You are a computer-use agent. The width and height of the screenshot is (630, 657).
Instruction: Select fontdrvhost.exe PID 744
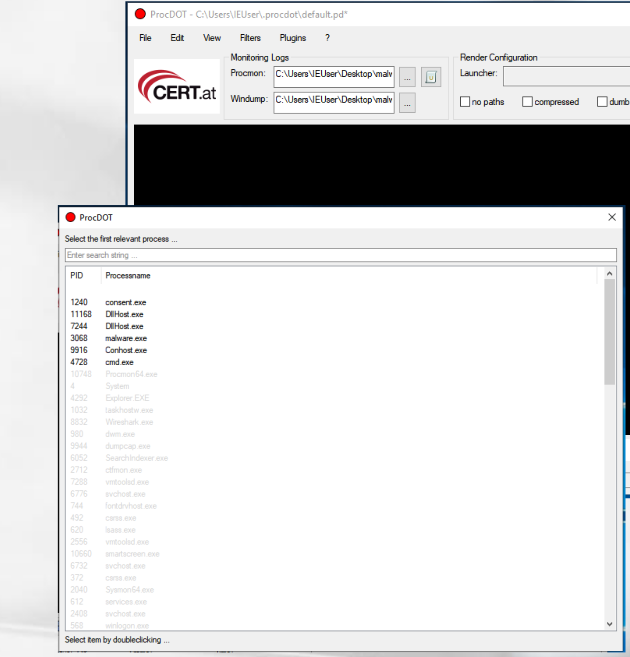pyautogui.click(x=335, y=506)
